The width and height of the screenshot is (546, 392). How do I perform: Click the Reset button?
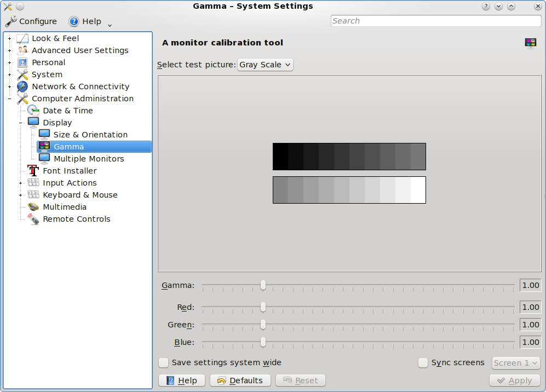tap(301, 381)
